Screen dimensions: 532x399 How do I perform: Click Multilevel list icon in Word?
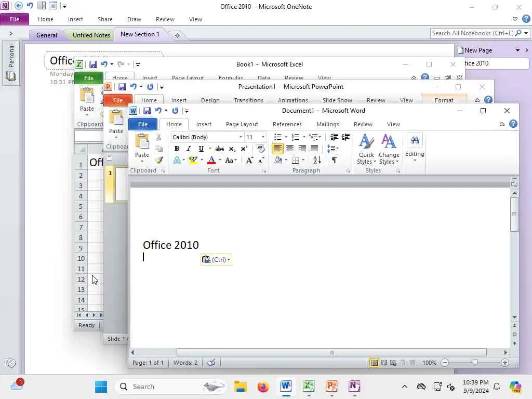(313, 137)
